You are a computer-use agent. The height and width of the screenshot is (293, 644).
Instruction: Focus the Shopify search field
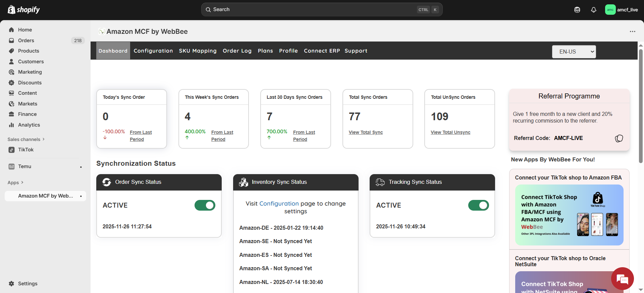tap(312, 10)
